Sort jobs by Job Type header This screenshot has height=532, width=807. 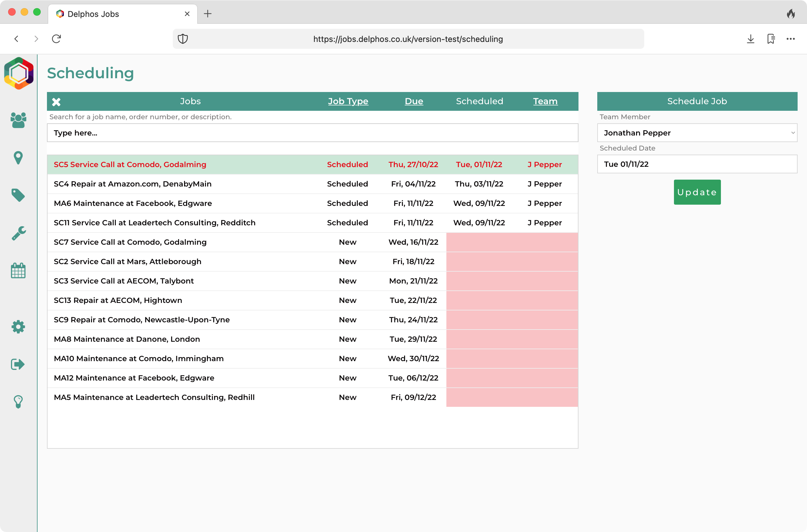click(348, 101)
